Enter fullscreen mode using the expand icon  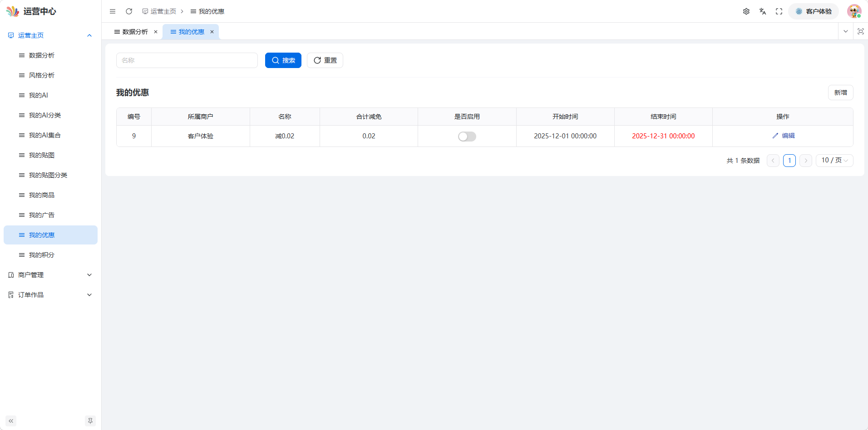(x=779, y=11)
